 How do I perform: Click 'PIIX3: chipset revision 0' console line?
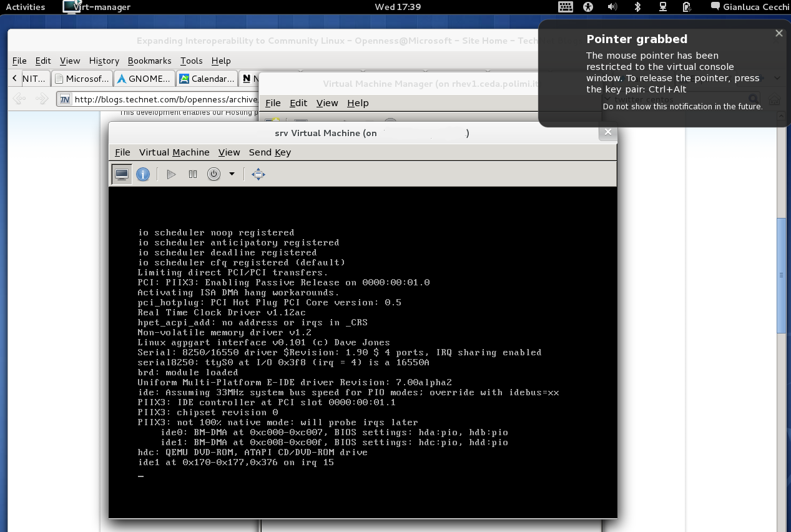click(x=208, y=413)
